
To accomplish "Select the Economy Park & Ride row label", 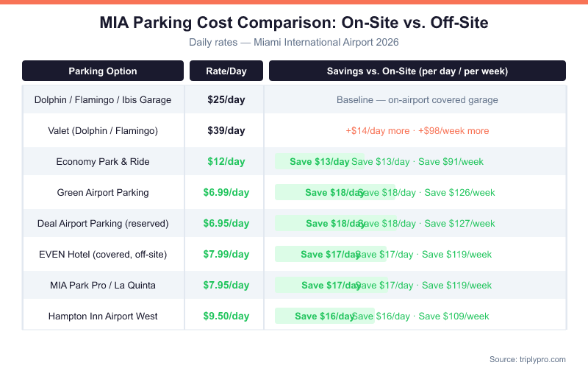I will [x=103, y=162].
